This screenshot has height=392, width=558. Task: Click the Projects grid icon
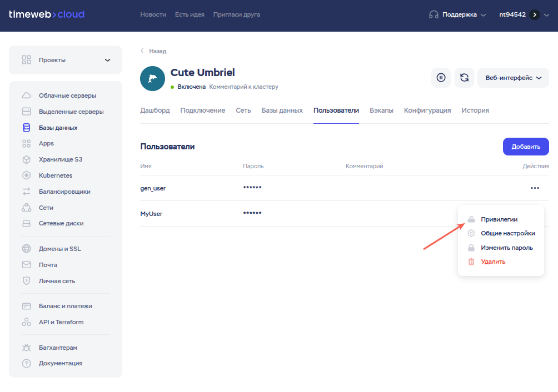[26, 60]
